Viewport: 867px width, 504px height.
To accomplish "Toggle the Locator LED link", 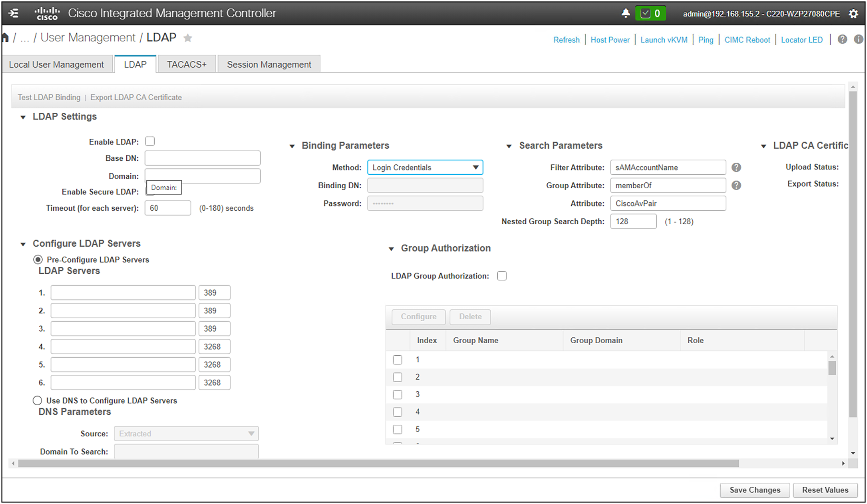I will pyautogui.click(x=802, y=40).
